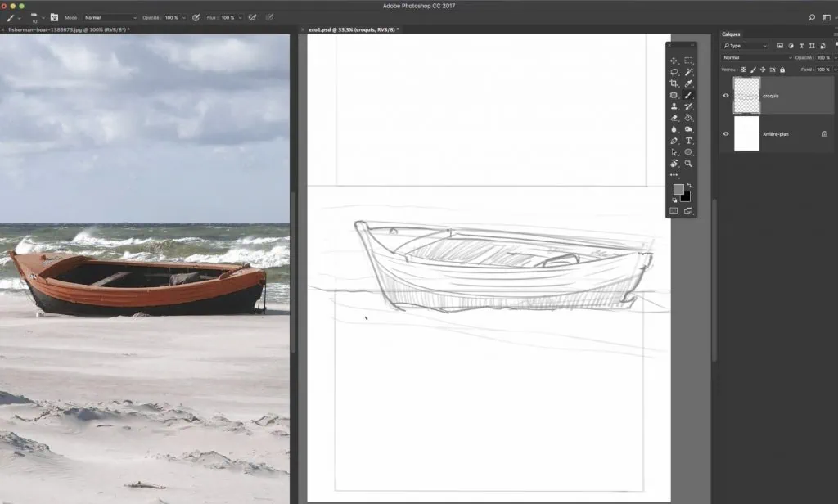
Task: Select the Magic Wand tool
Action: point(688,72)
